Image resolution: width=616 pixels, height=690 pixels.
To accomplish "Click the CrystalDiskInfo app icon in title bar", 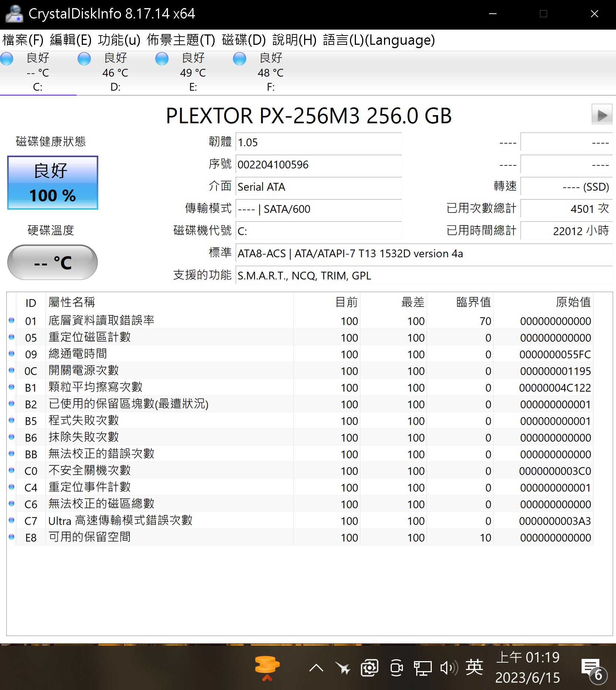I will [x=14, y=14].
